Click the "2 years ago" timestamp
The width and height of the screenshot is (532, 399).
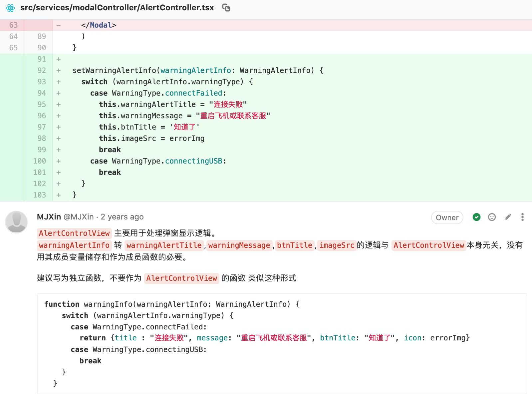(122, 217)
